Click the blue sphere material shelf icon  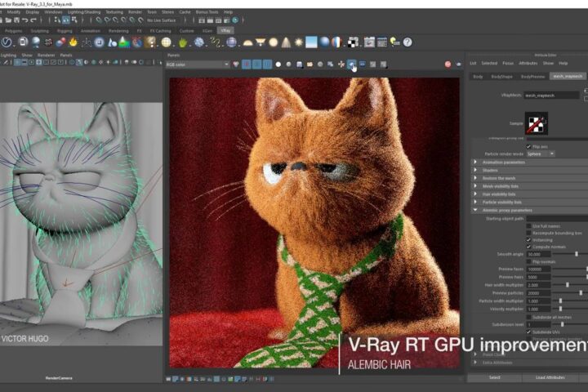coord(324,42)
